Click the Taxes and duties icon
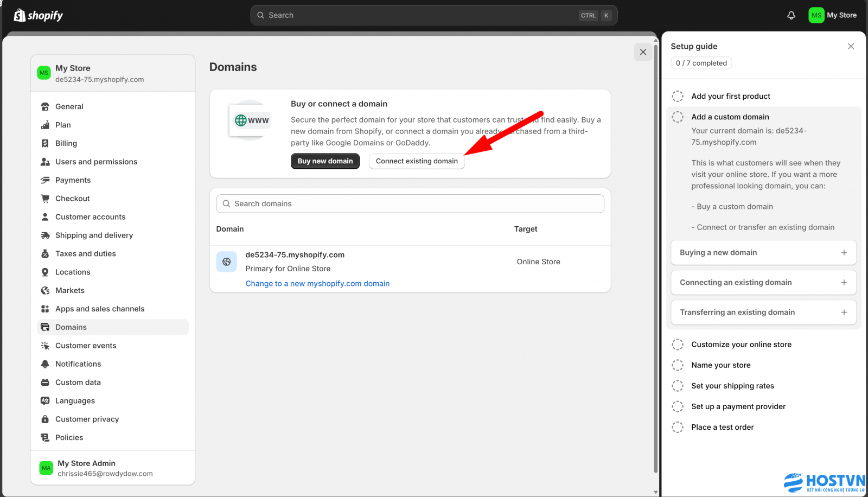Viewport: 868px width, 497px height. tap(45, 254)
